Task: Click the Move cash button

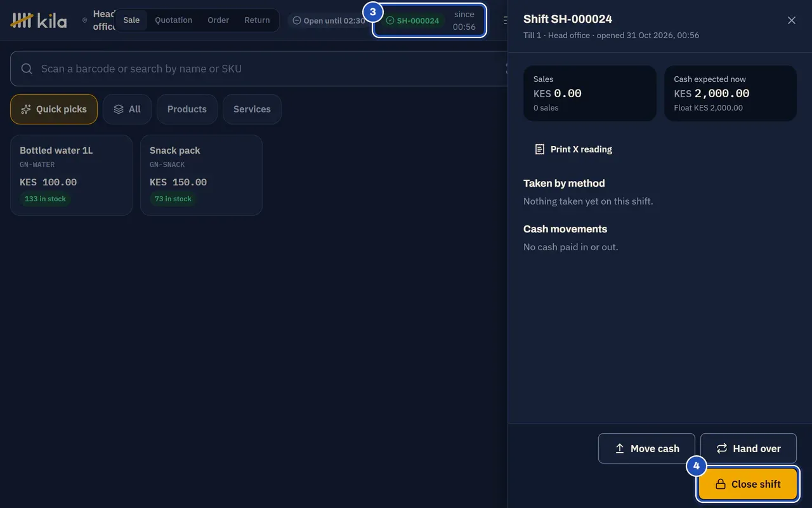Action: (646, 448)
